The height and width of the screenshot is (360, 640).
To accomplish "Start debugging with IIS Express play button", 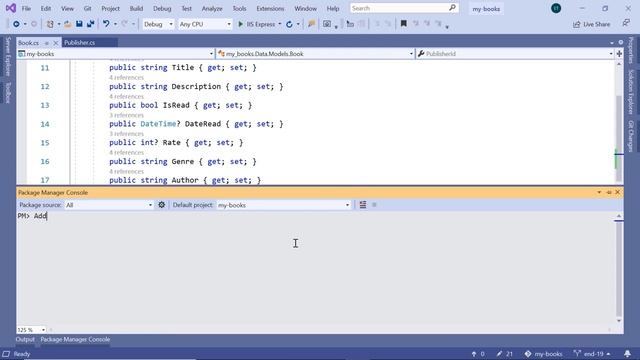I will pyautogui.click(x=240, y=24).
